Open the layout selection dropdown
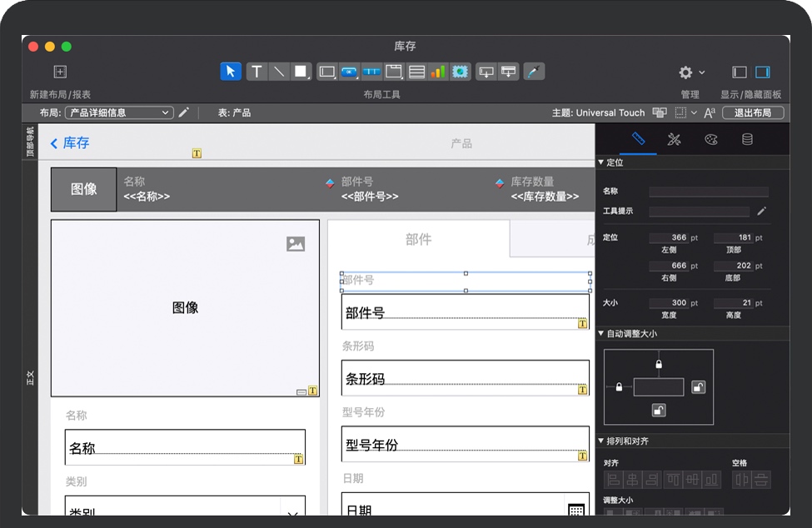Viewport: 812px width, 528px height. (119, 112)
